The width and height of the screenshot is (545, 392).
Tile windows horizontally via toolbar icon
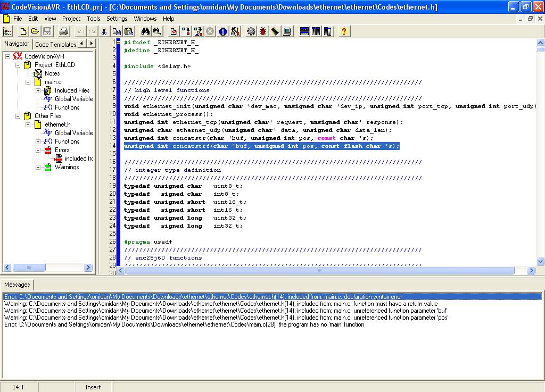[304, 31]
